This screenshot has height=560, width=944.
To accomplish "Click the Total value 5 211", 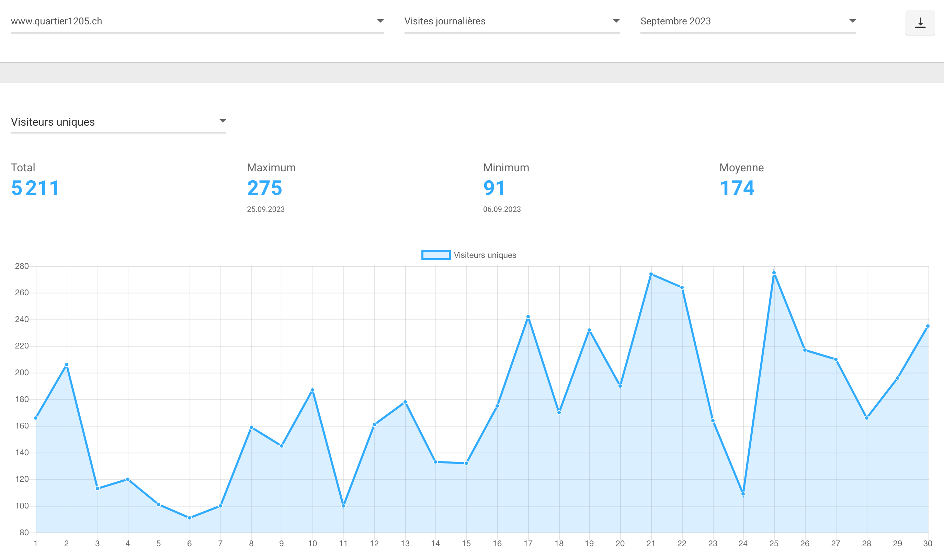I will 35,188.
